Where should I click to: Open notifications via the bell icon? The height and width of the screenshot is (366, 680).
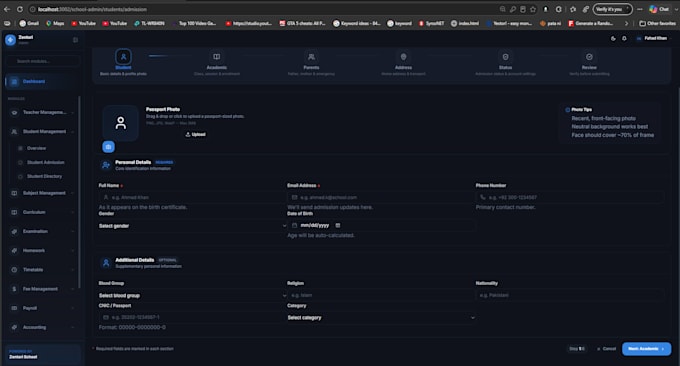coord(624,39)
